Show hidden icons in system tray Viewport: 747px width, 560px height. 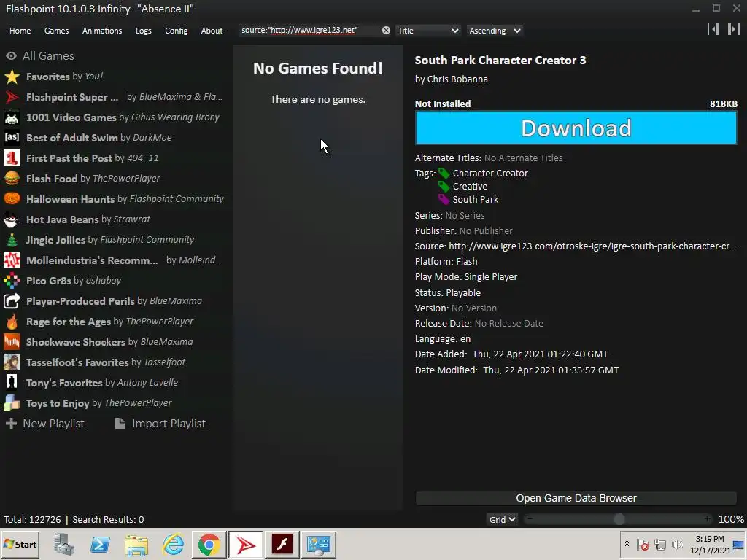click(627, 544)
